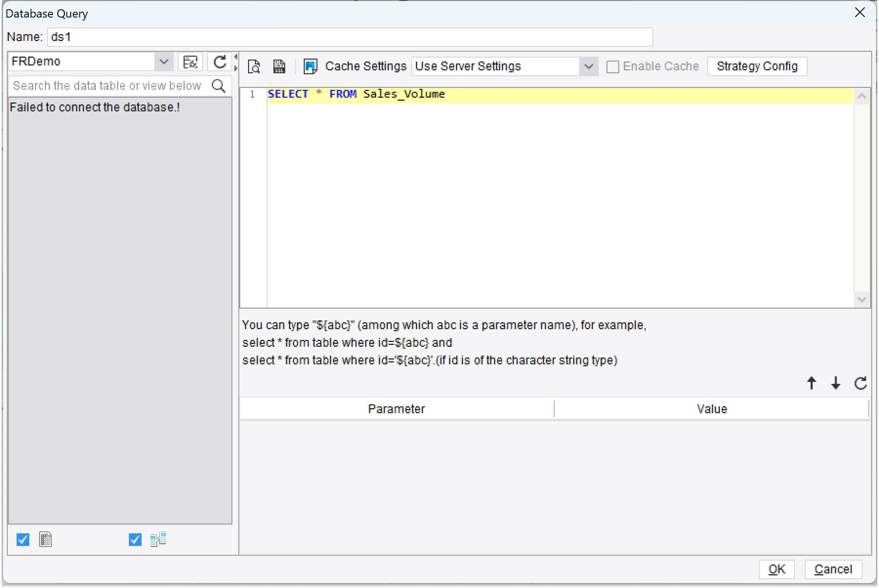Open Strategy Config
This screenshot has height=588, width=879.
pyautogui.click(x=757, y=66)
